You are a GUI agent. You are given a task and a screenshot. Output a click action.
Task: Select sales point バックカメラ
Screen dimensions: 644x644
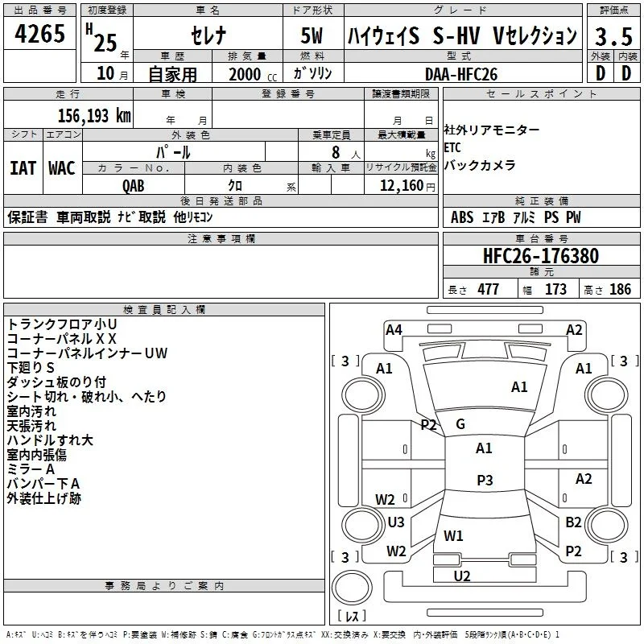click(480, 165)
